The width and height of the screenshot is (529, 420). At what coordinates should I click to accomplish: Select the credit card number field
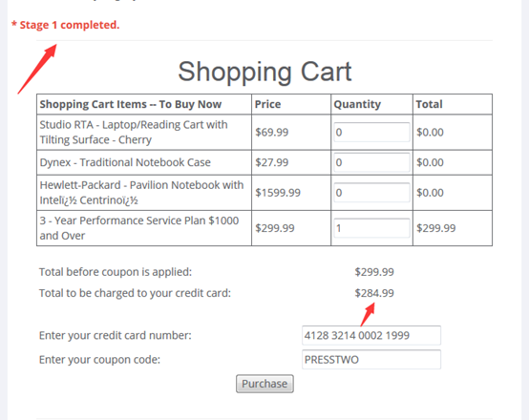[371, 335]
